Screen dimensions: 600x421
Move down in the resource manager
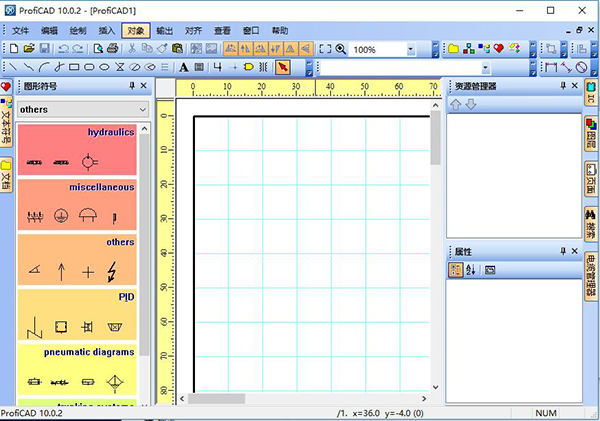471,104
